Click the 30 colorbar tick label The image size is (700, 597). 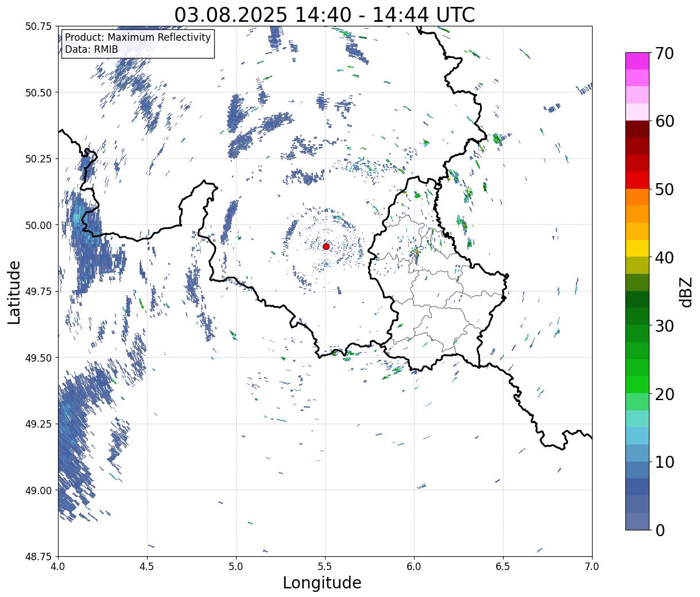[x=664, y=325]
